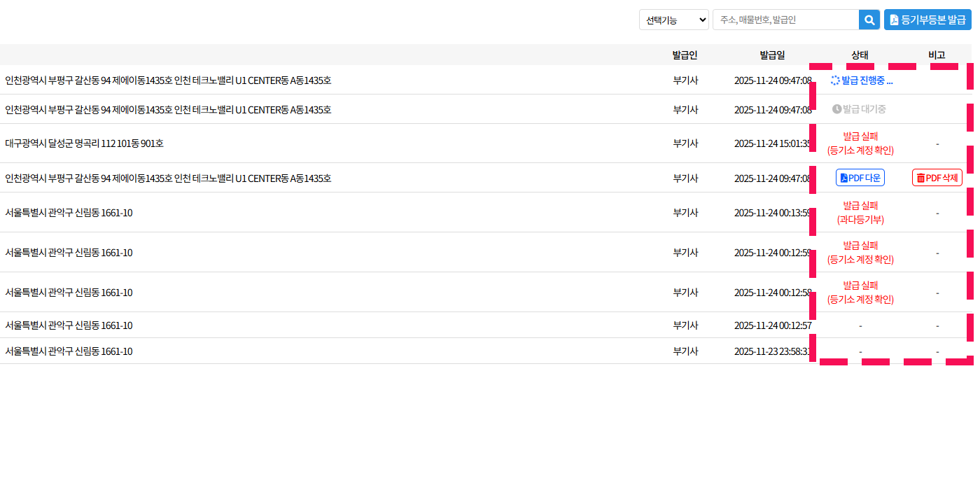Click the 상태 column header

tap(860, 55)
